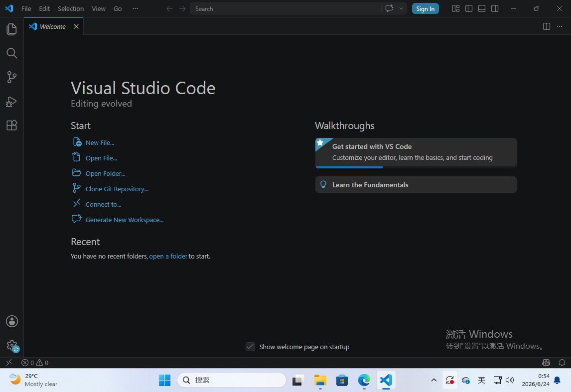
Task: Open the Copilot chat icon in title bar
Action: point(389,9)
